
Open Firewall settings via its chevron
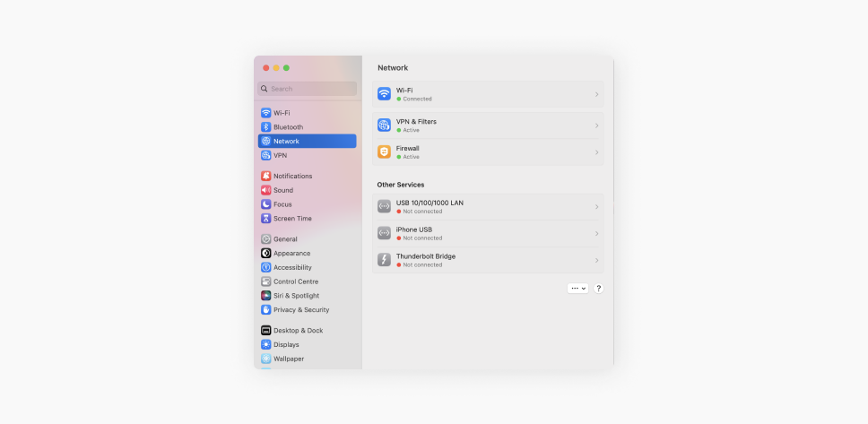pos(597,152)
